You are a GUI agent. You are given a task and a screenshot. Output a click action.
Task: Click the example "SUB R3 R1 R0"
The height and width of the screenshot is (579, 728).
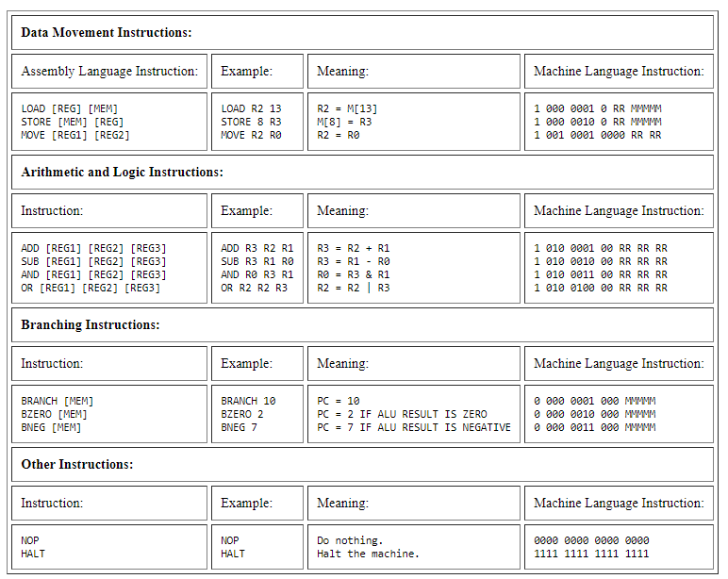257,262
